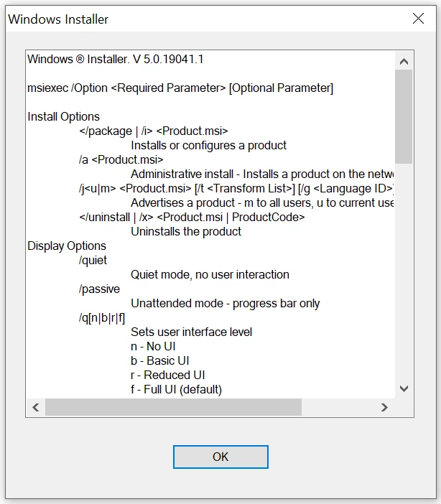Click the 'Display Options' heading
The width and height of the screenshot is (441, 504).
coord(67,246)
